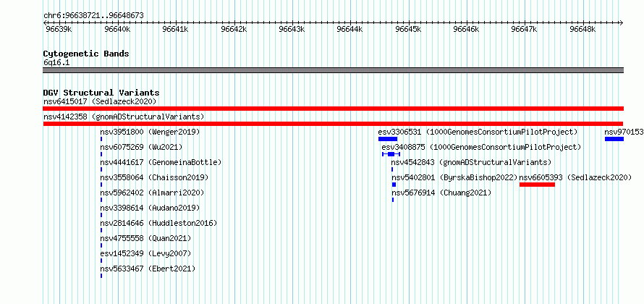Viewport: 644px width, 304px height.
Task: Select nsv5676914 (Chuang2021) variant label
Action: 441,193
